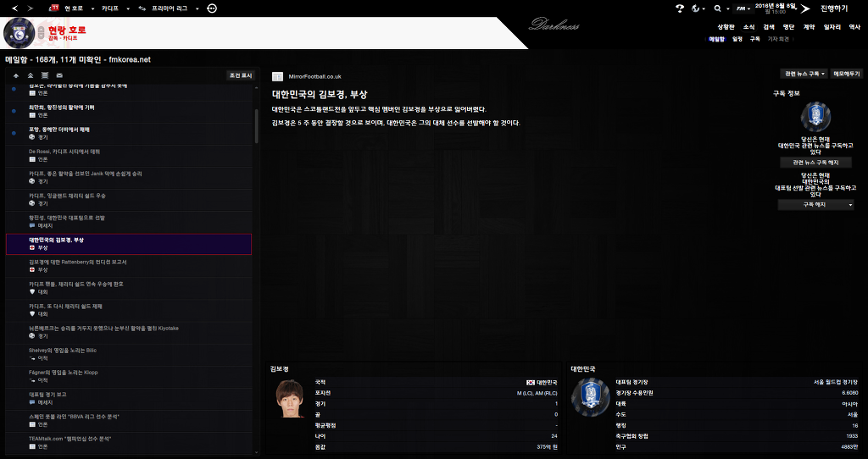Open item 스페인 풋볼 라인 BBVA 리그 선수 분석

129,420
